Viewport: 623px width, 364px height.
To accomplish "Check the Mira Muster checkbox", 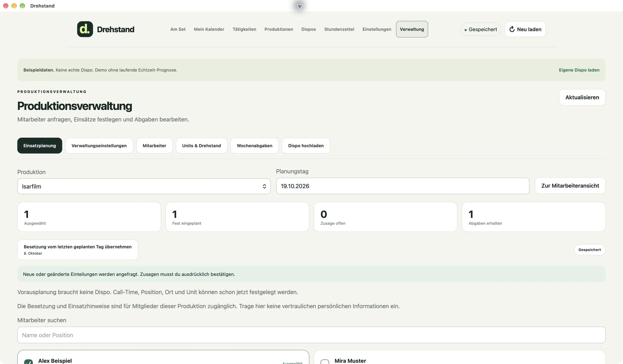I will click(x=325, y=362).
